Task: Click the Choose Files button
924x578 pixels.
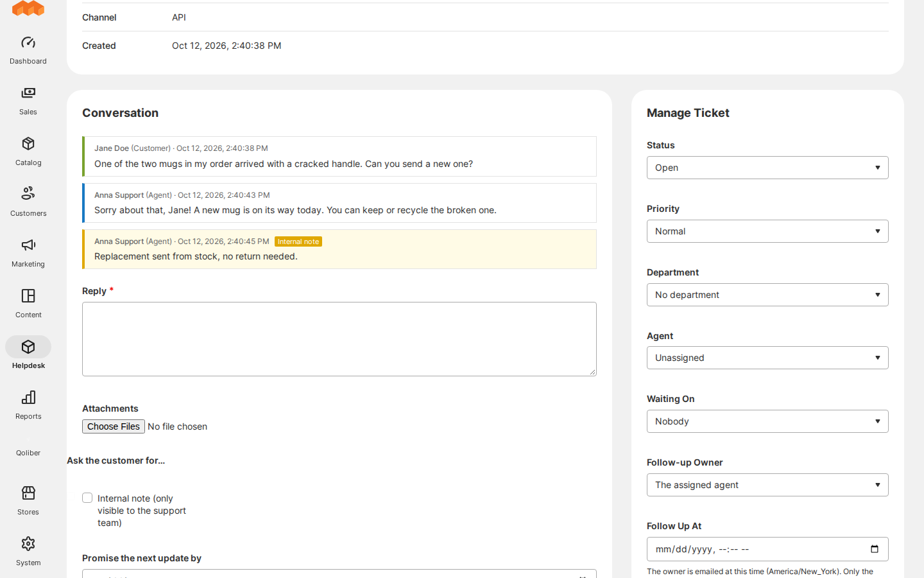Action: pos(114,426)
